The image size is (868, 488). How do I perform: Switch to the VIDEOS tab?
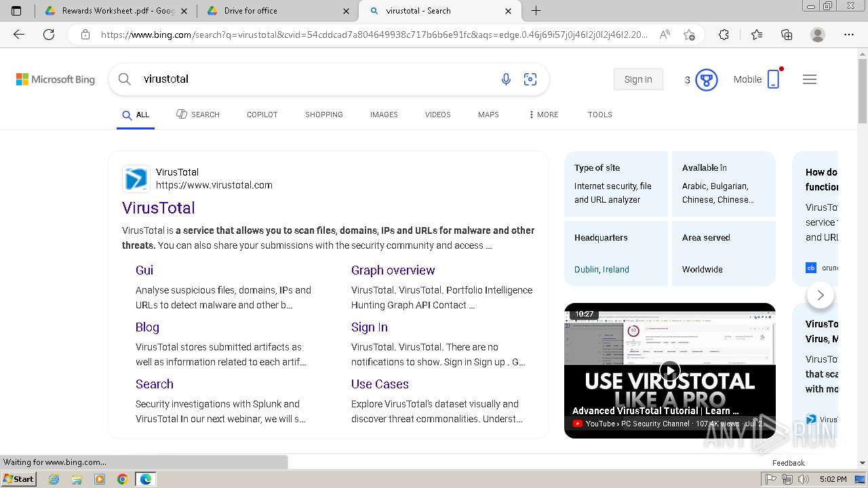(x=438, y=115)
